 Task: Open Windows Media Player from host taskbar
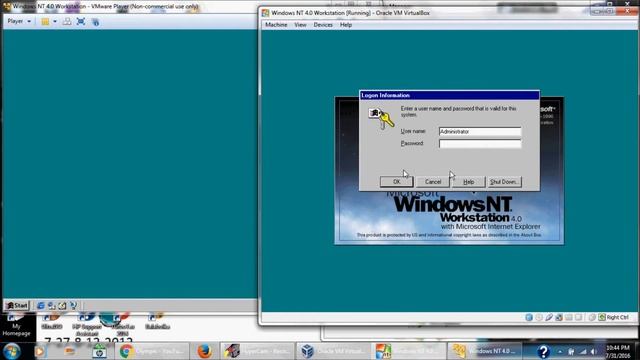click(40, 351)
